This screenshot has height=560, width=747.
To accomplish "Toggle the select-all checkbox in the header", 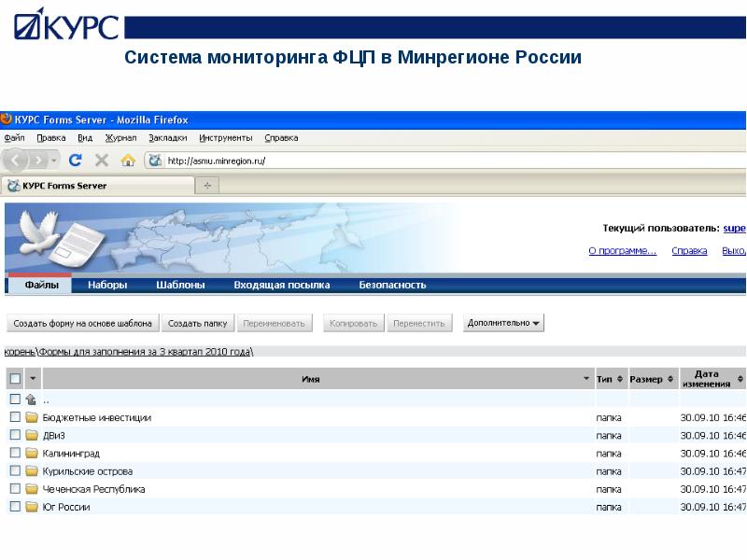I will click(x=13, y=377).
